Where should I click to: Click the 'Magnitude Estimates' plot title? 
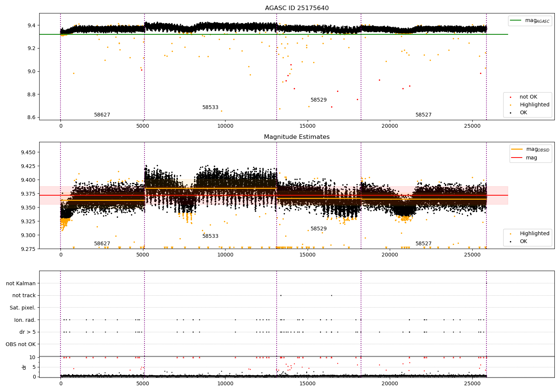point(297,137)
